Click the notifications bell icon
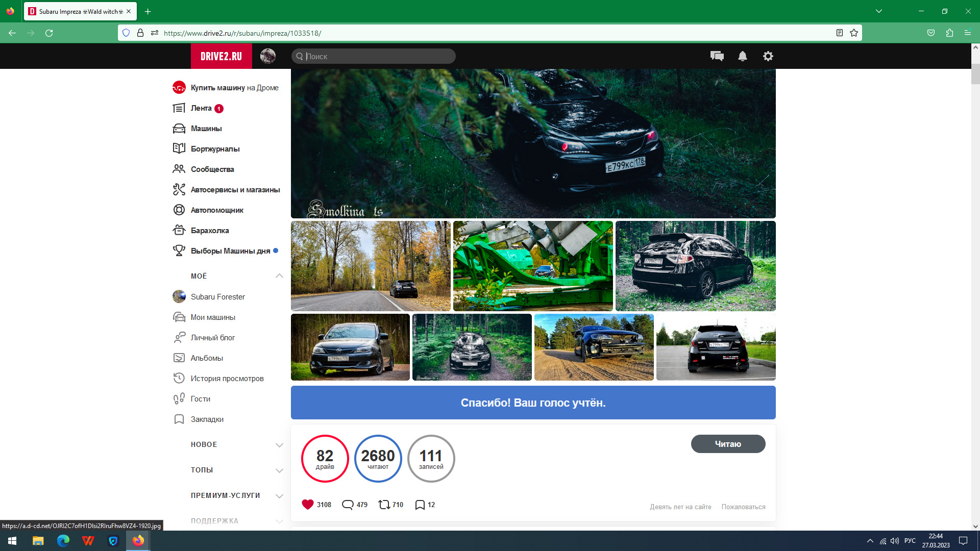 pyautogui.click(x=742, y=56)
